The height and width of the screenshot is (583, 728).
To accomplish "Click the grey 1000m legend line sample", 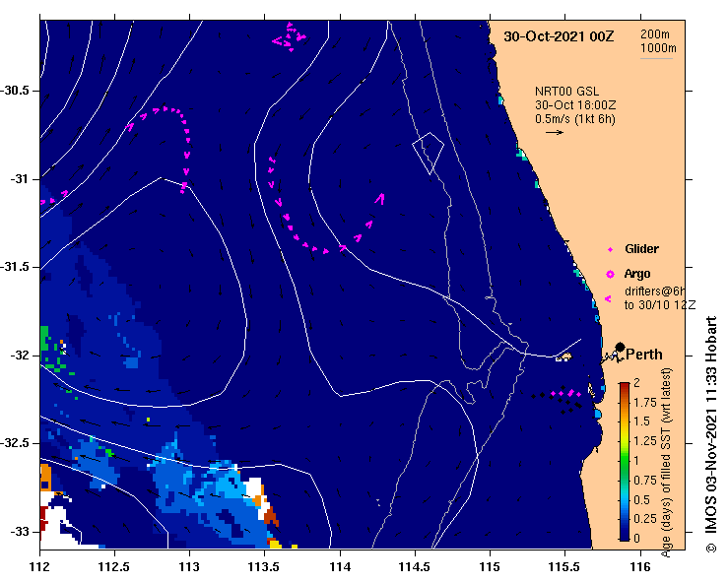I will pyautogui.click(x=656, y=58).
